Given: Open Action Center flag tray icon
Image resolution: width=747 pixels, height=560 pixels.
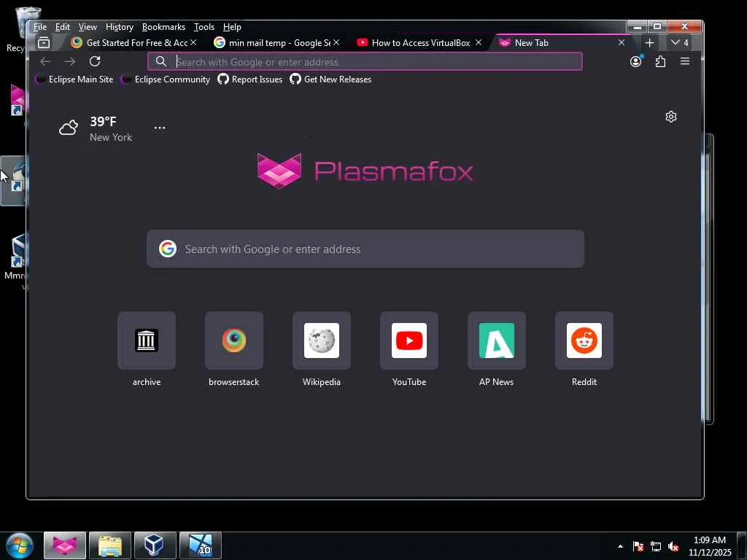Looking at the screenshot, I should pos(638,546).
